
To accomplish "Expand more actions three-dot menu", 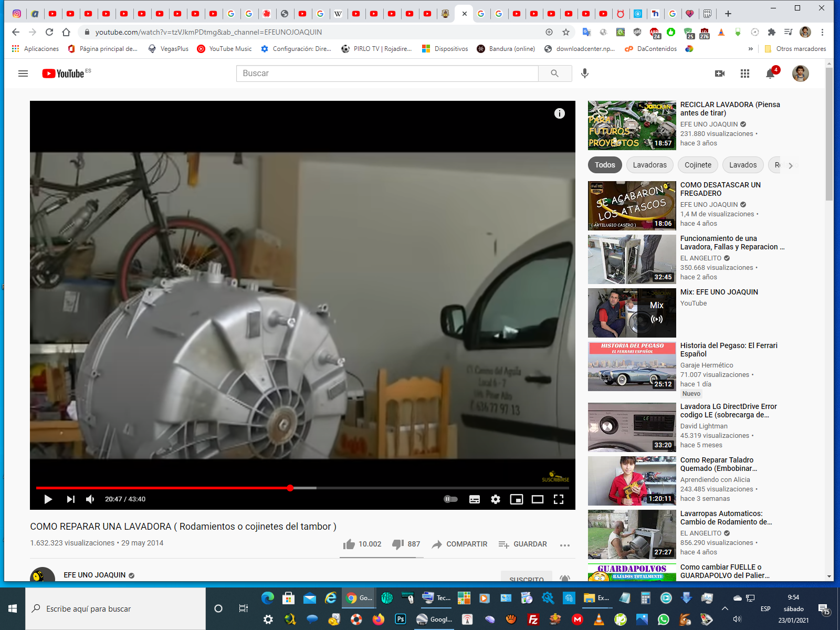I will 565,545.
